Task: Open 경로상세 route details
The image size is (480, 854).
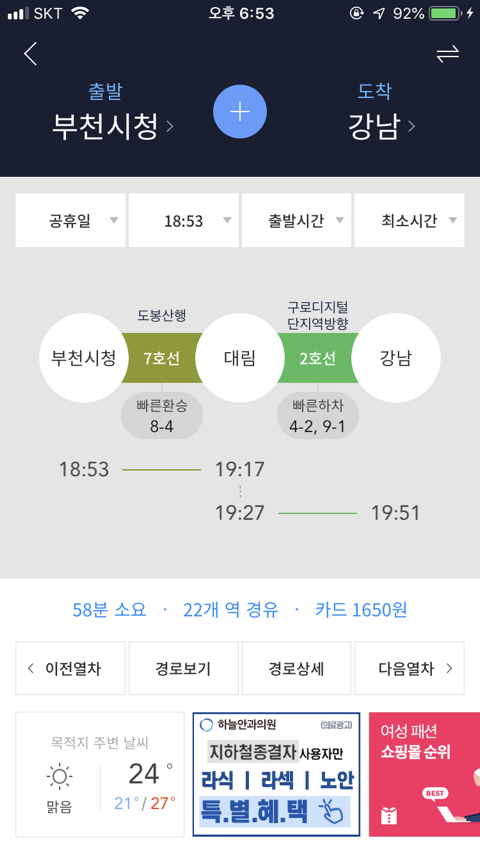Action: (x=296, y=668)
